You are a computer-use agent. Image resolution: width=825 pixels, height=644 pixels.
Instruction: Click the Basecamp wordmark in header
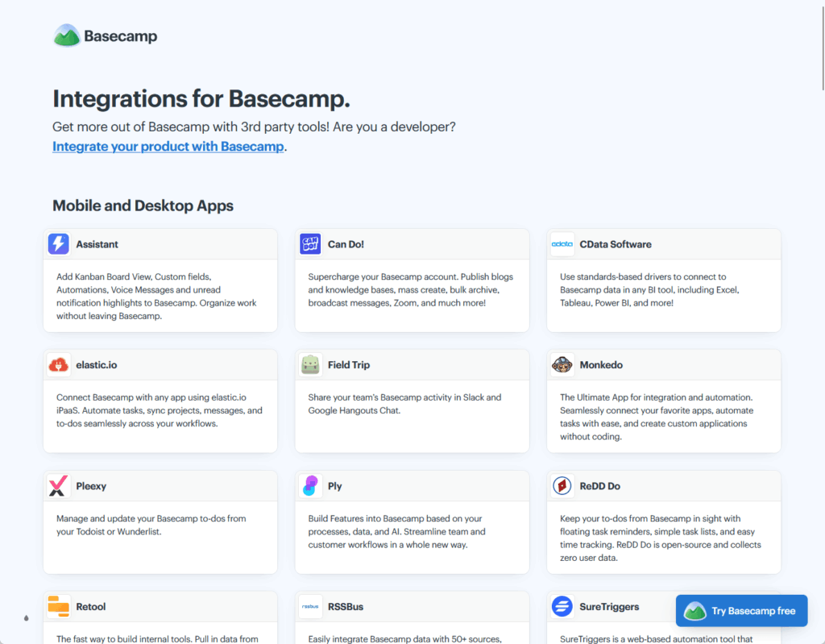pos(121,35)
